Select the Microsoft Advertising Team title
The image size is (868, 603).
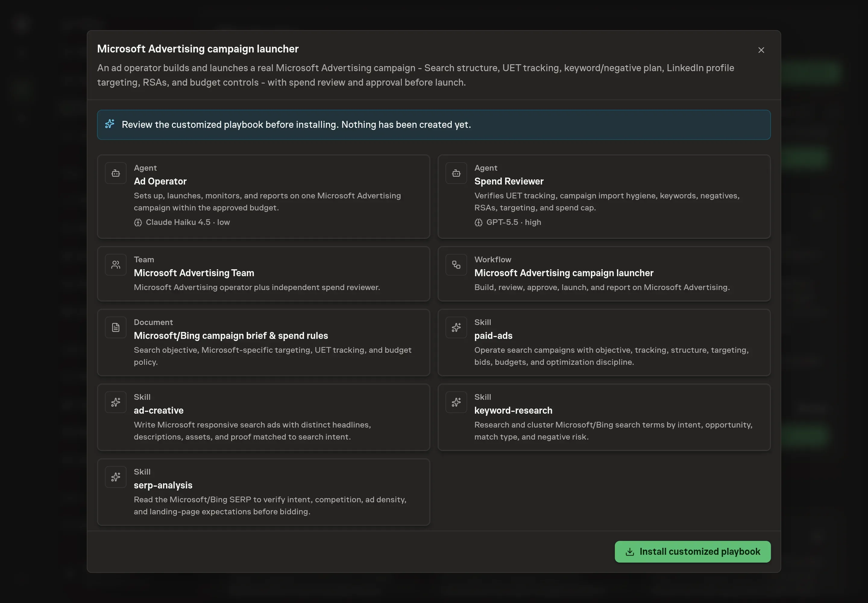coord(194,273)
